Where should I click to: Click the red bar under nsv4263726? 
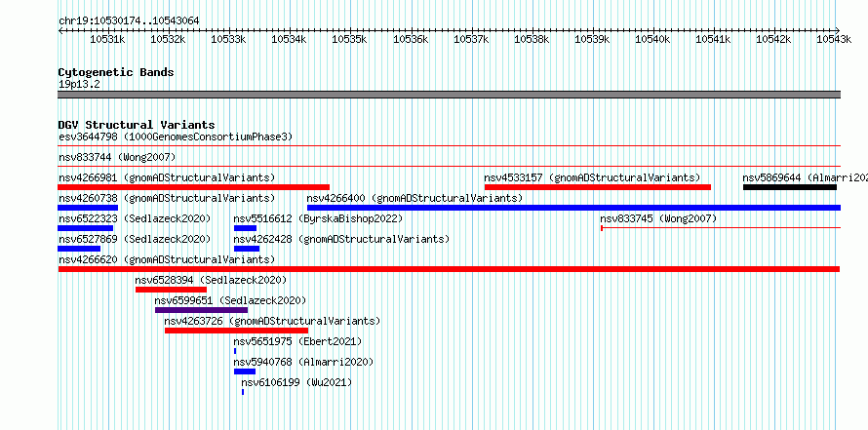[x=236, y=331]
